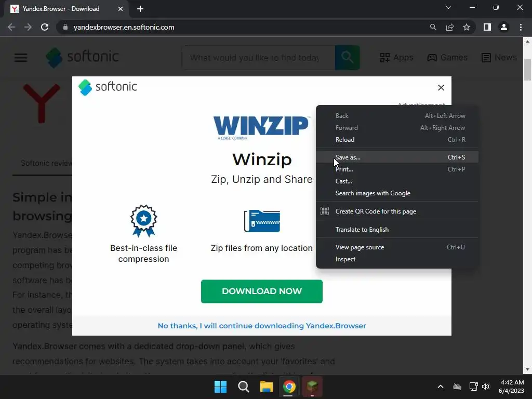Open the zoom magnifier icon in the address bar
This screenshot has width=532, height=399.
tap(433, 27)
